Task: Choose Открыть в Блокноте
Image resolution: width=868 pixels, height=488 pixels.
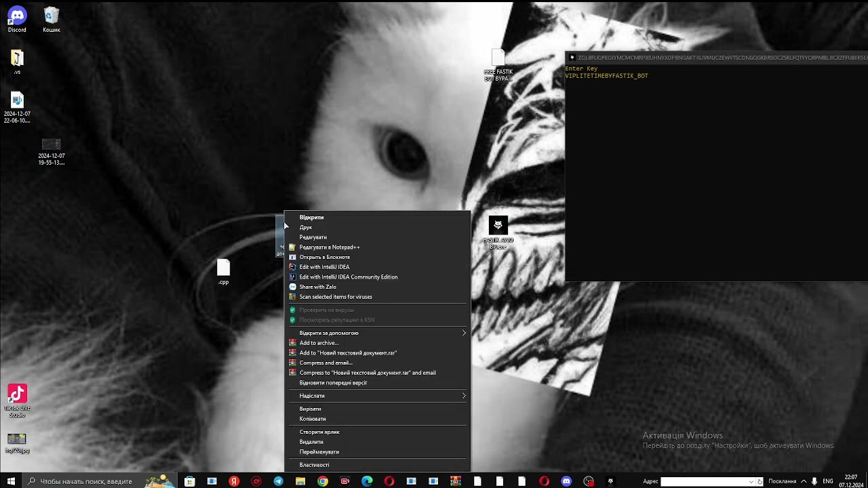Action: coord(377,258)
